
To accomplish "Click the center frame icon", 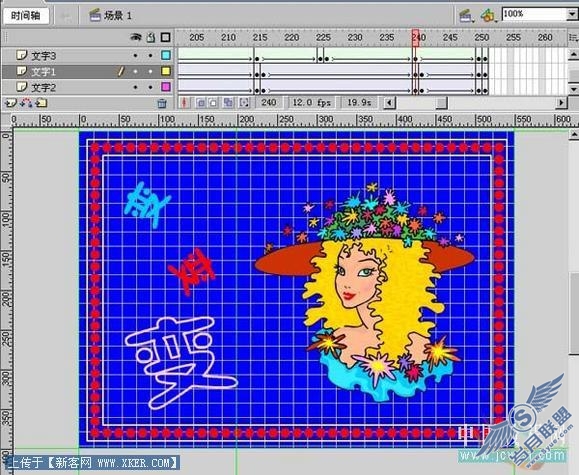I will pos(184,102).
